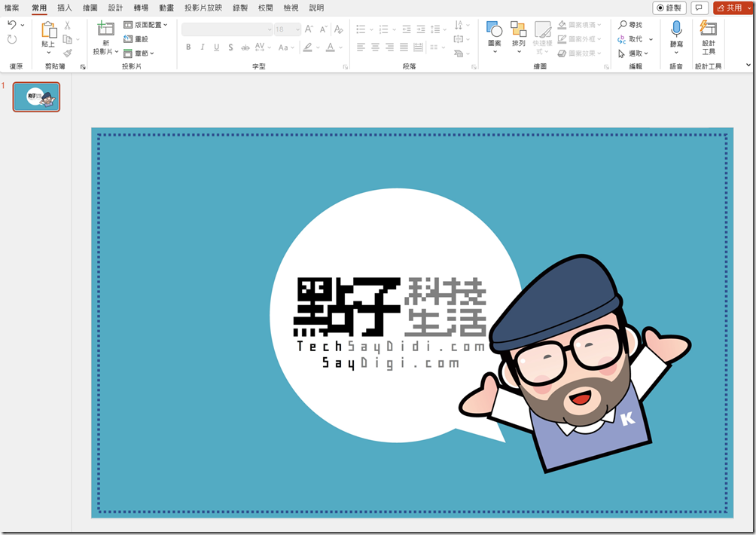The width and height of the screenshot is (756, 535).
Task: Click the 共用 share button
Action: [733, 8]
